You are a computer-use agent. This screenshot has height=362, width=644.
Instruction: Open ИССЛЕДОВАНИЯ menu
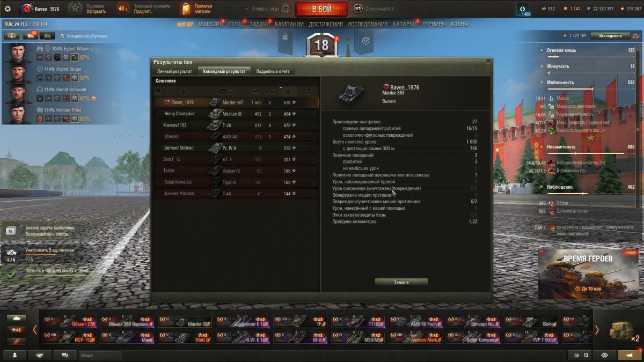(x=368, y=24)
